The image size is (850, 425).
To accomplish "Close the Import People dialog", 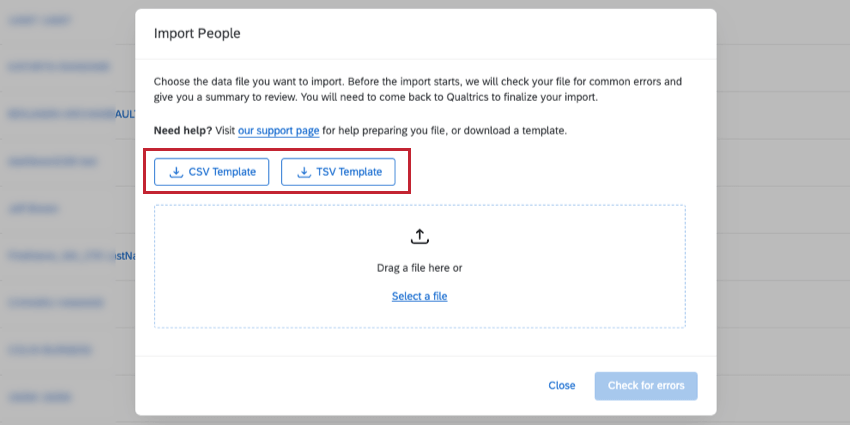I will (x=561, y=386).
